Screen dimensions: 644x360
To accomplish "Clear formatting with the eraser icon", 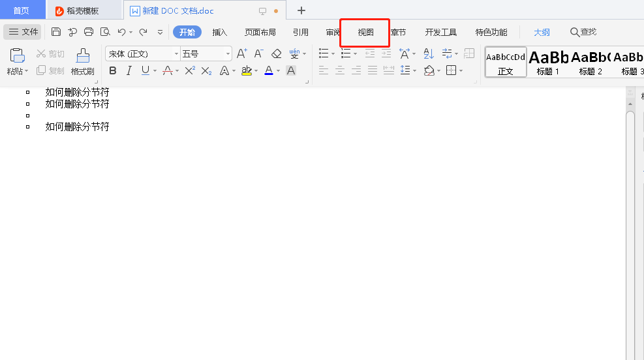I will click(x=276, y=53).
